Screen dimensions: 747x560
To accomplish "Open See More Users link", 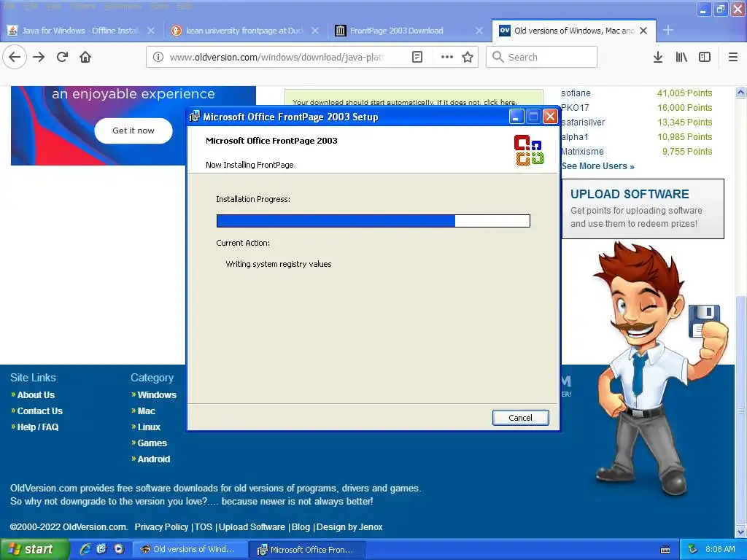I will 598,166.
